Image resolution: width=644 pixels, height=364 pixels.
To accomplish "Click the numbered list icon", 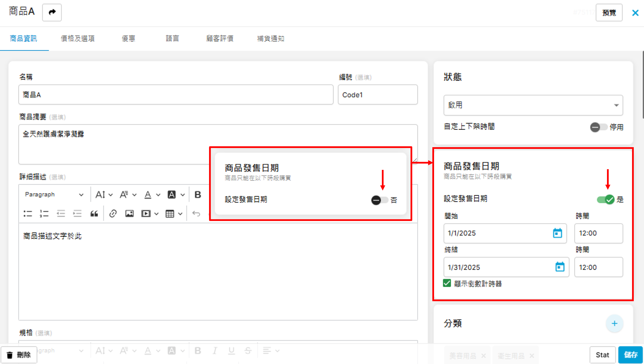I will (x=44, y=214).
